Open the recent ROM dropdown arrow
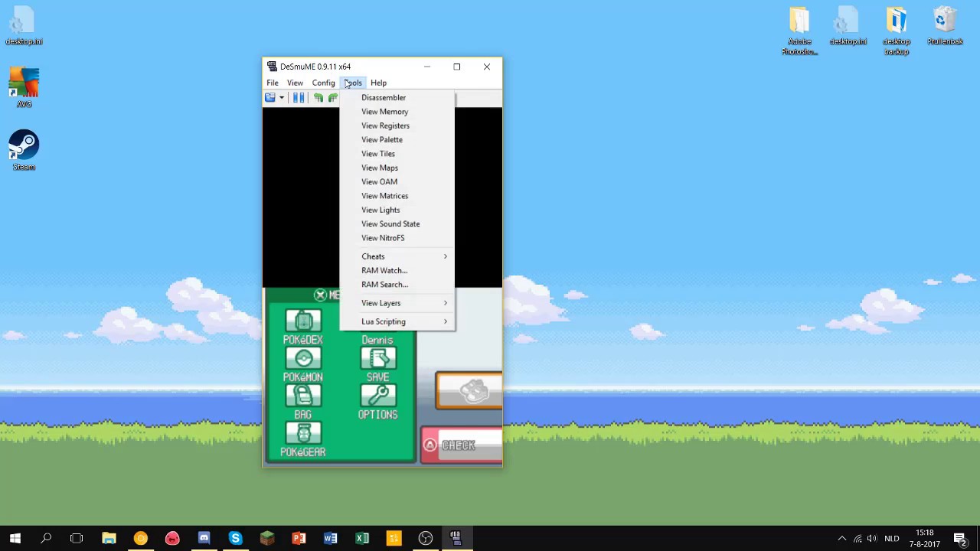 tap(282, 98)
